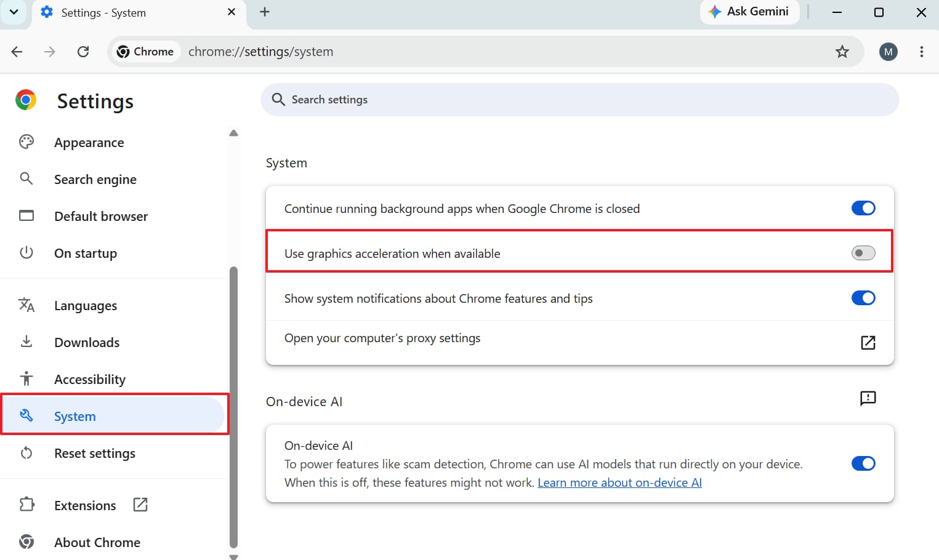The image size is (939, 560).
Task: Open the tab search dropdown arrow
Action: click(14, 12)
